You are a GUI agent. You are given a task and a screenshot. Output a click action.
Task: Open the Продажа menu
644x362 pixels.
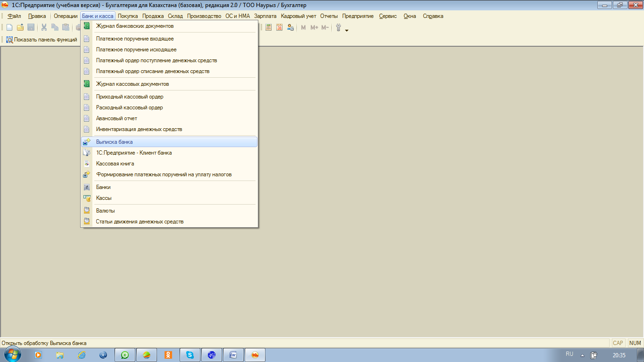click(153, 16)
